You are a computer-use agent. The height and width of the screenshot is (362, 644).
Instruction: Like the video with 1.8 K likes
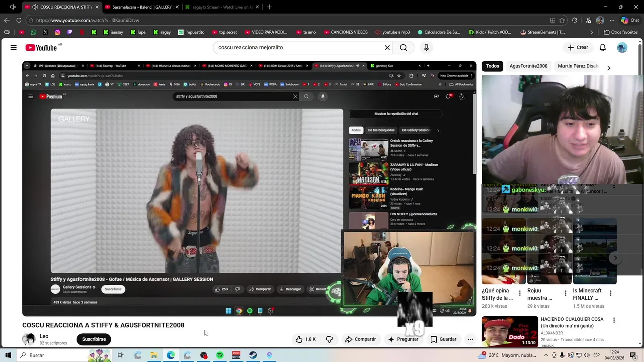[306, 339]
